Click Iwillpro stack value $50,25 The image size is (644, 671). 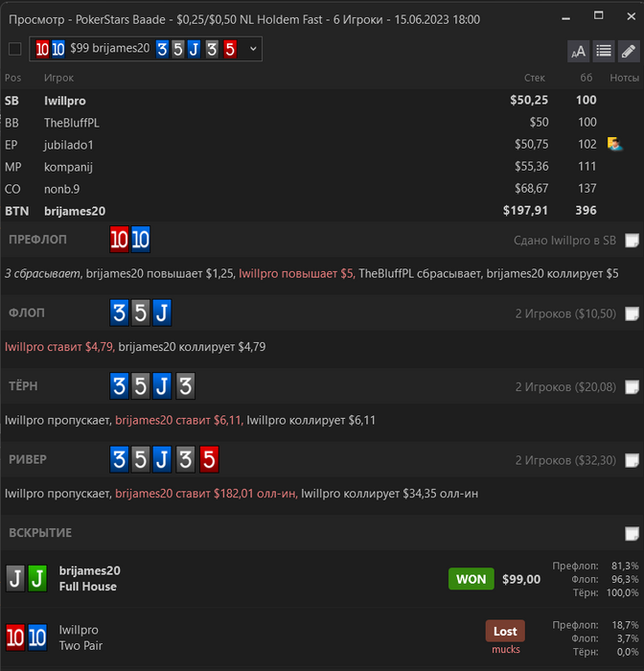(x=529, y=100)
